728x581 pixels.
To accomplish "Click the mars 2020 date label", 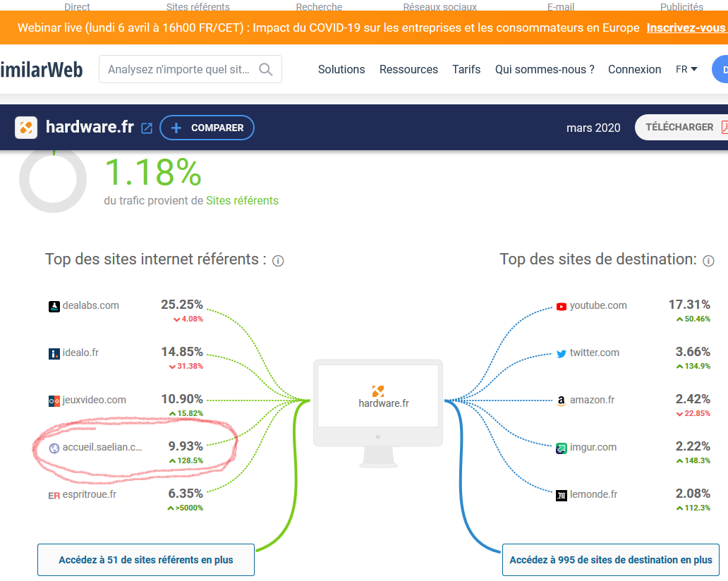I will click(x=593, y=128).
